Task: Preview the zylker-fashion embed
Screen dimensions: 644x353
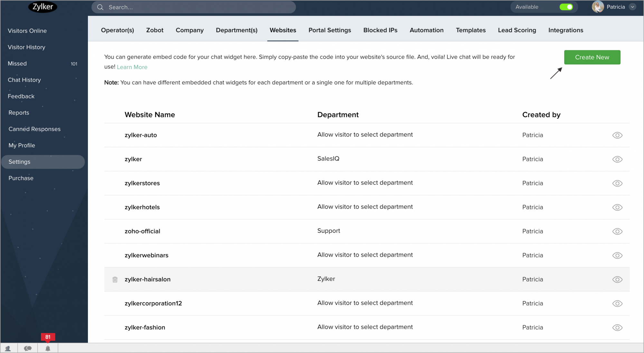Action: click(x=617, y=327)
